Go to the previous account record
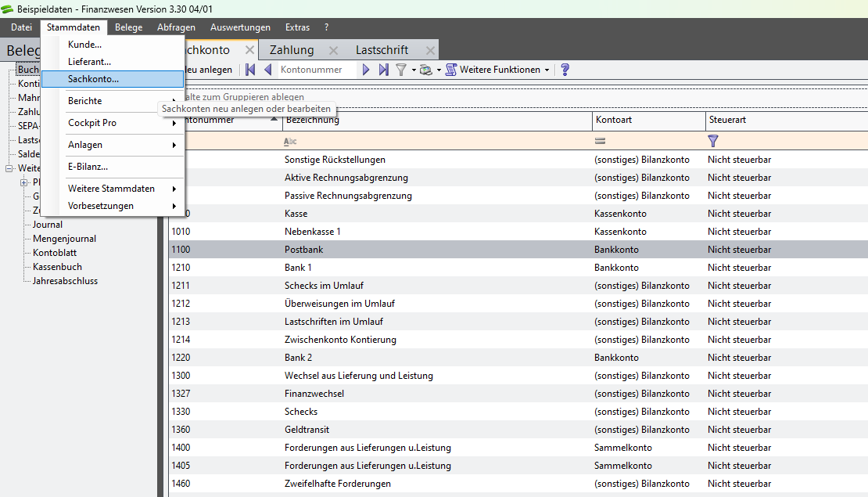 point(267,70)
